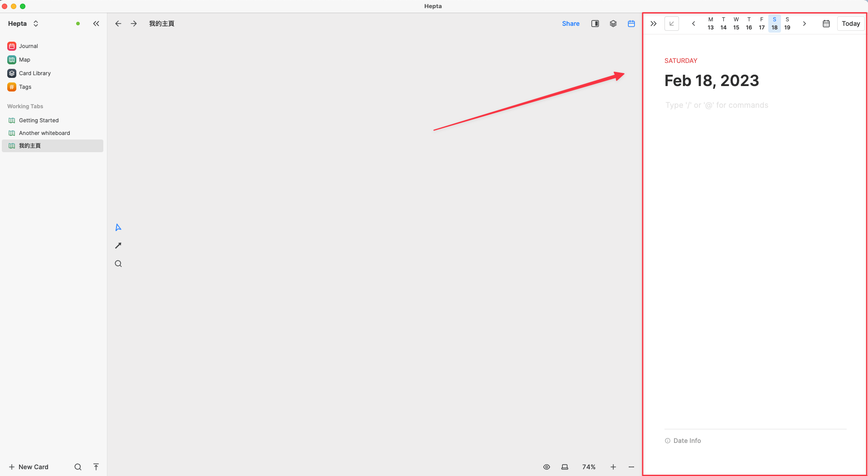Open the calendar date picker icon
The height and width of the screenshot is (476, 868).
coord(826,24)
